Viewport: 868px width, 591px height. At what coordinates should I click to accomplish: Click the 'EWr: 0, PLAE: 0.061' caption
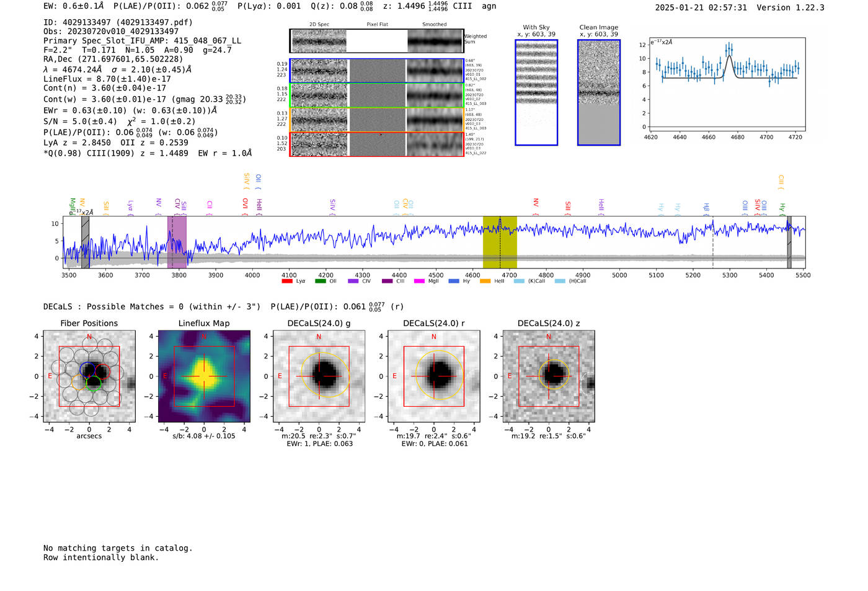(x=435, y=444)
